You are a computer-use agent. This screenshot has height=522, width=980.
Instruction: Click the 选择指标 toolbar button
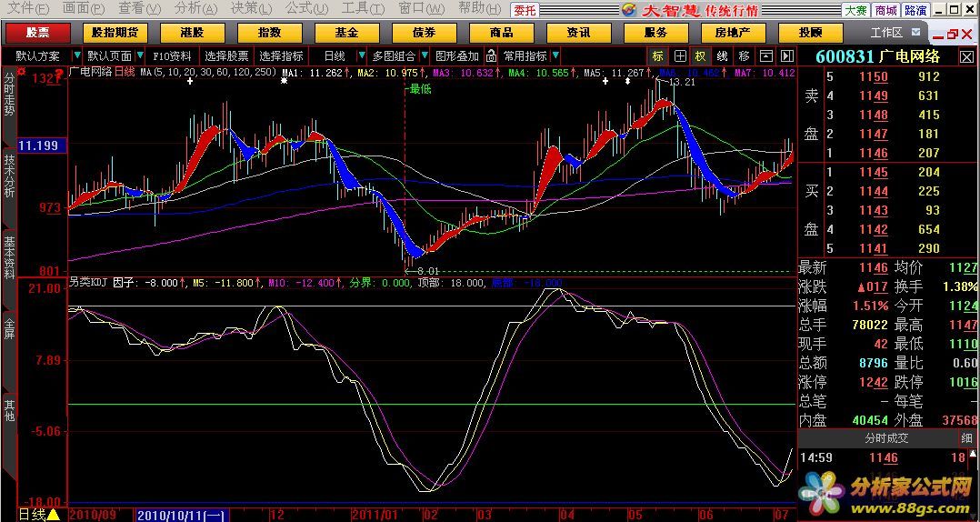tap(281, 55)
